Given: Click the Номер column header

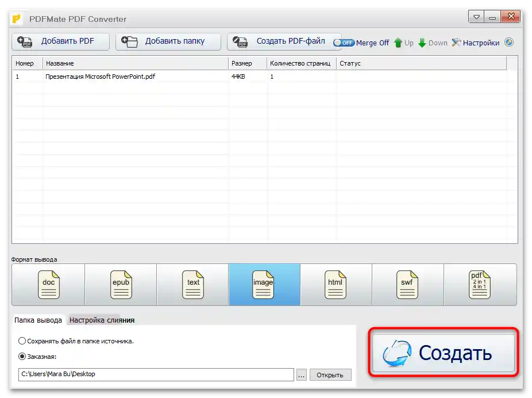Looking at the screenshot, I should pyautogui.click(x=28, y=63).
